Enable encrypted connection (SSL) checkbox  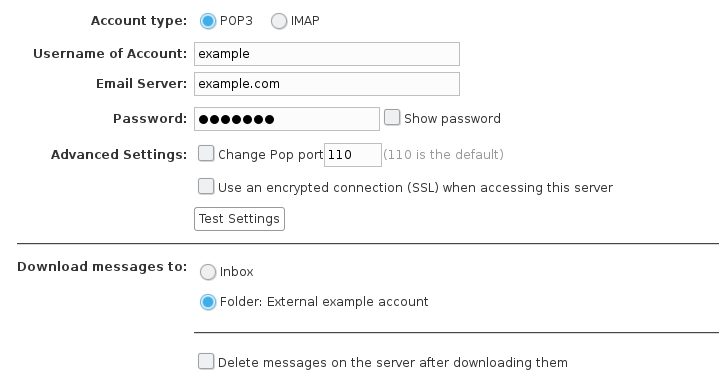coord(206,187)
